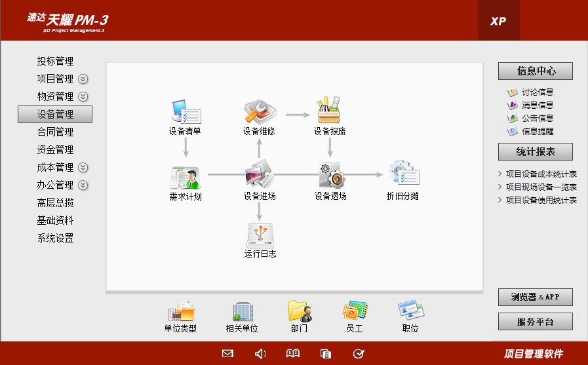Open 项目设备成本统计表 report link
Image resolution: width=588 pixels, height=365 pixels.
(541, 174)
